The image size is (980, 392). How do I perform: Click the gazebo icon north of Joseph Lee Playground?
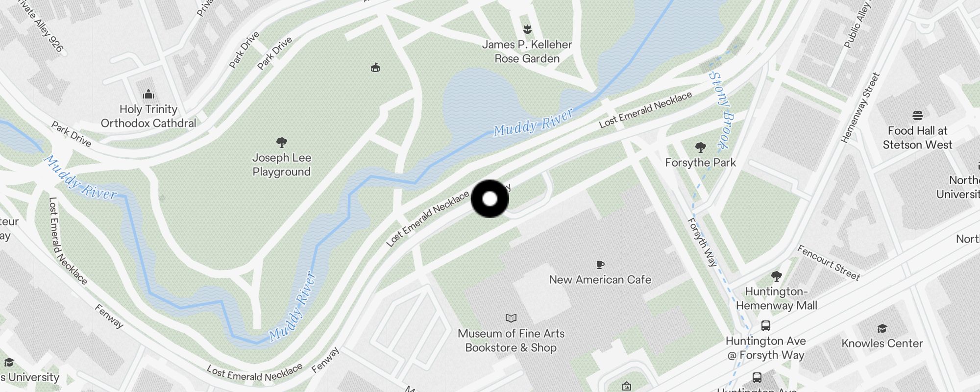[x=375, y=68]
